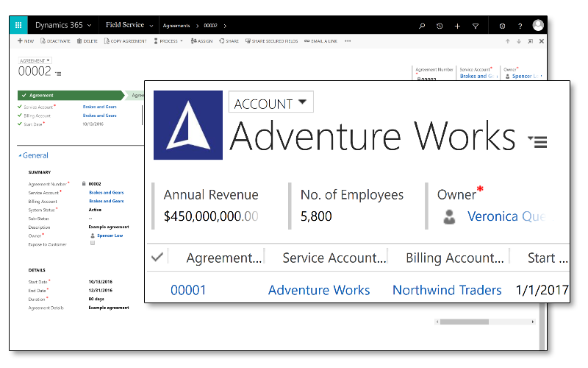
Task: Close the agreement form with X
Action: (542, 41)
